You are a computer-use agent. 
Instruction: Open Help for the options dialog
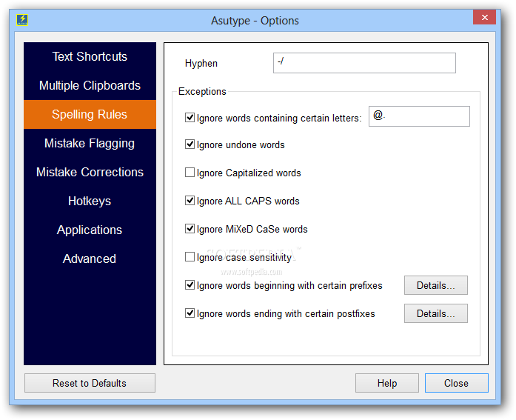tap(387, 383)
